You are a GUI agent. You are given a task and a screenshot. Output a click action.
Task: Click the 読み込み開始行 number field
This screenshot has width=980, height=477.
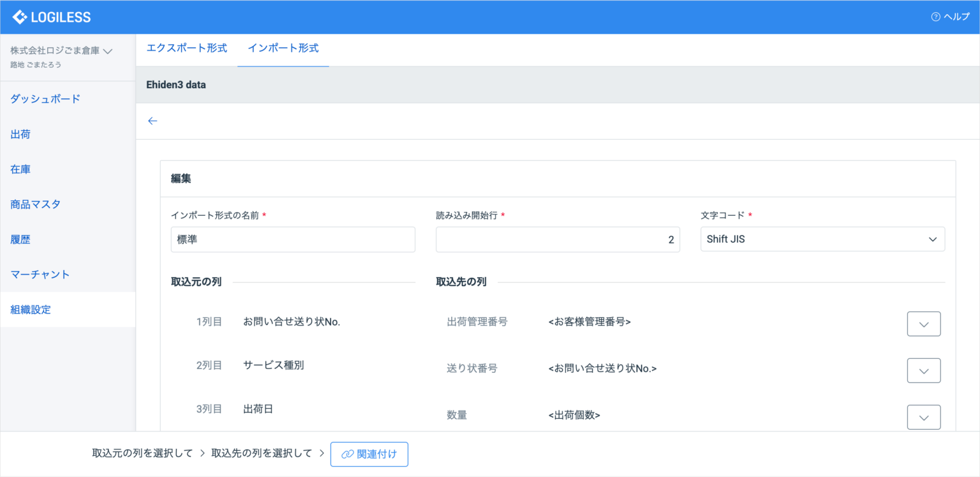(557, 239)
